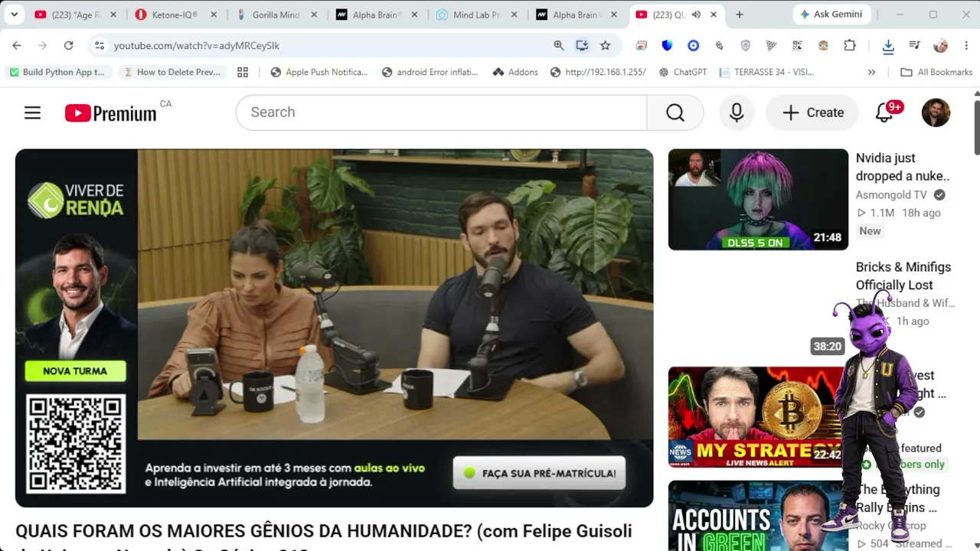Open the blue ring extension icon
This screenshot has width=980, height=551.
point(693,46)
